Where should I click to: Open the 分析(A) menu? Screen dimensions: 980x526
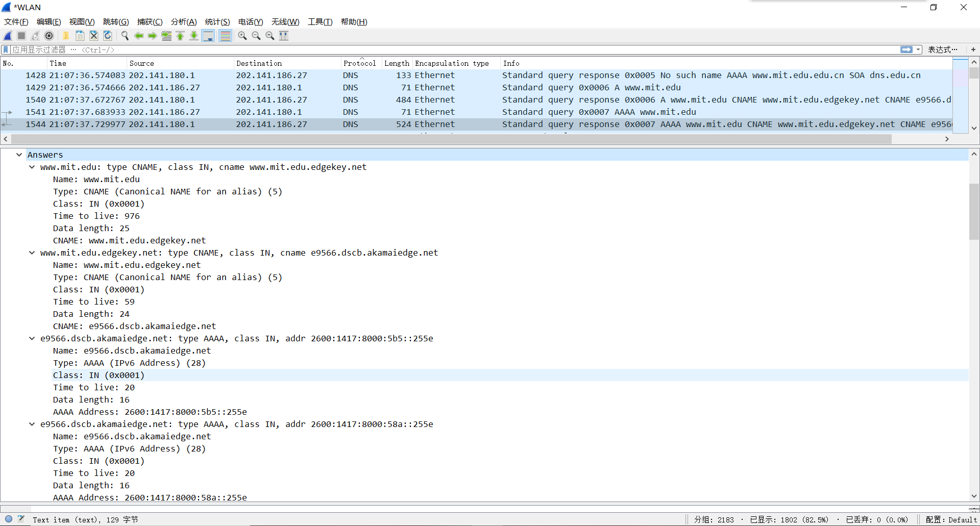point(184,21)
